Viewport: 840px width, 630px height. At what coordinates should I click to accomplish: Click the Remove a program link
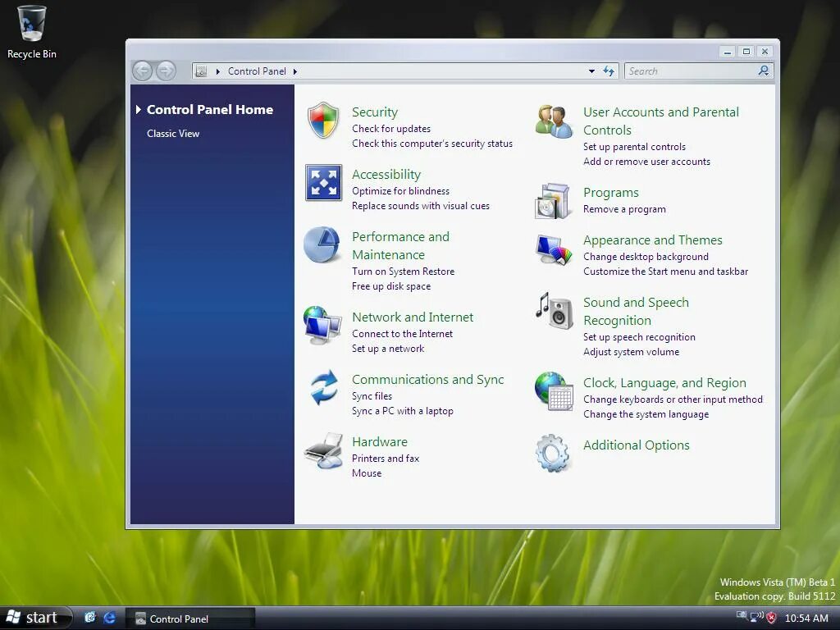tap(624, 209)
